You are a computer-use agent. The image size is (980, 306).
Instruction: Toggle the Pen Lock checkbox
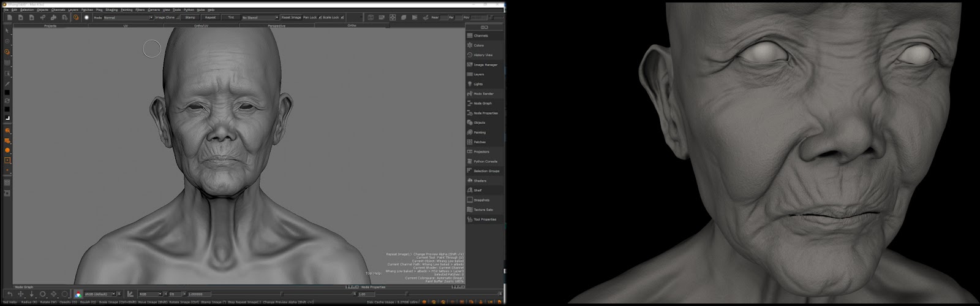[320, 17]
